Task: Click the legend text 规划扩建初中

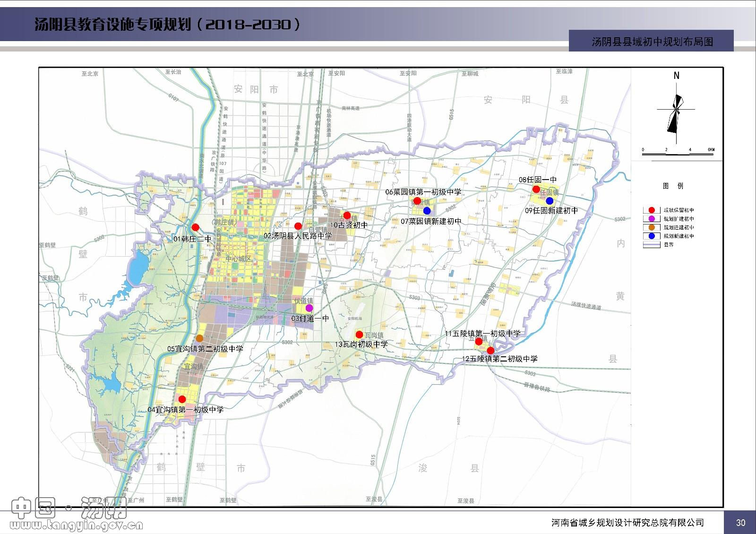Action: click(679, 219)
